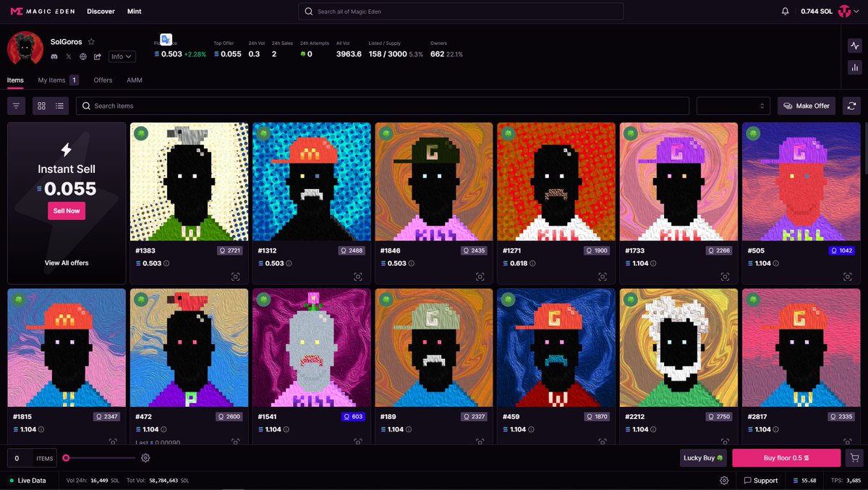Click rarity rank 1042 badge on #505
This screenshot has height=490, width=868.
842,250
